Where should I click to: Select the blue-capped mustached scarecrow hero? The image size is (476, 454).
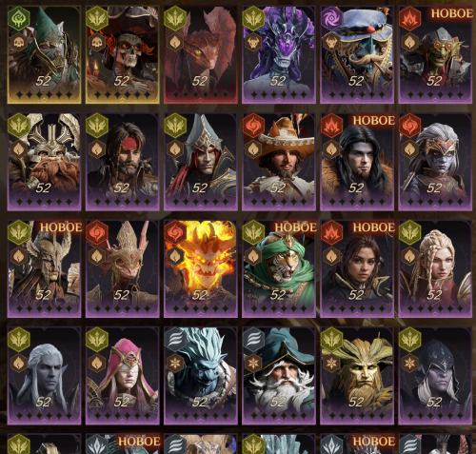[x=357, y=54]
